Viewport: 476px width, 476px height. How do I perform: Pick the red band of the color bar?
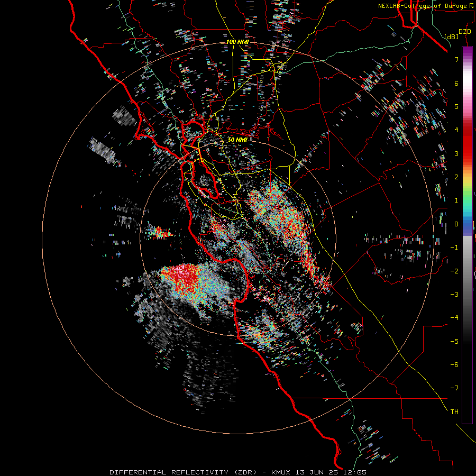coord(467,143)
